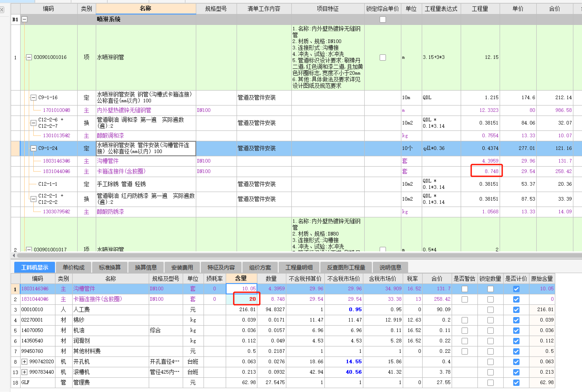Click the 名称 column header in upper table

coord(146,9)
